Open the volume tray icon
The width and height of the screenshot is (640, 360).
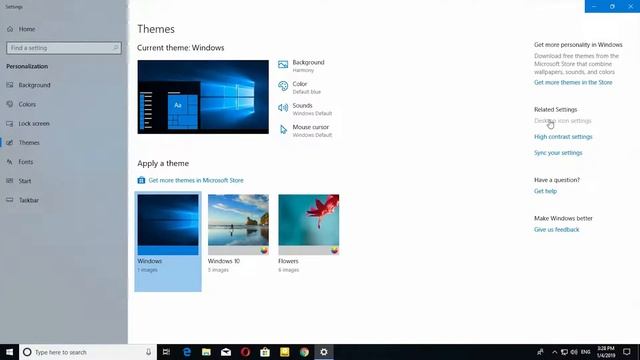tap(574, 352)
